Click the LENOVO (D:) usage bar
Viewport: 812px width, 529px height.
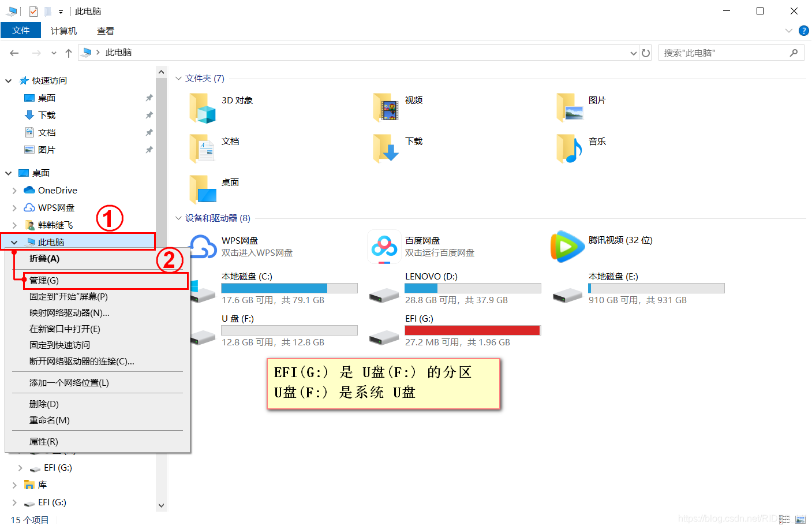click(473, 288)
